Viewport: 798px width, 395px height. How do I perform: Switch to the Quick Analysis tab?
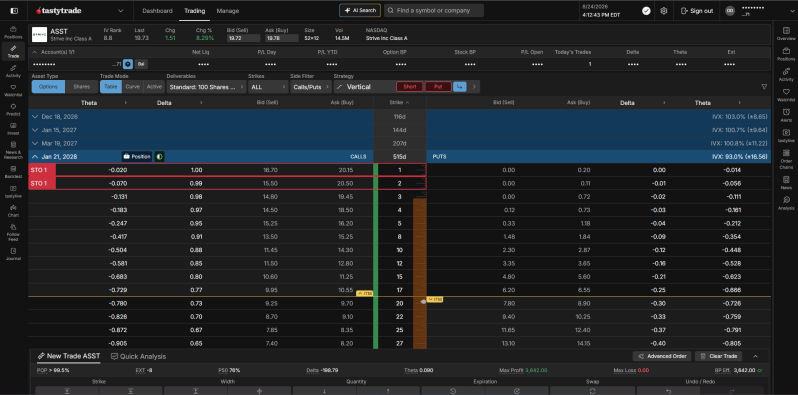(138, 356)
